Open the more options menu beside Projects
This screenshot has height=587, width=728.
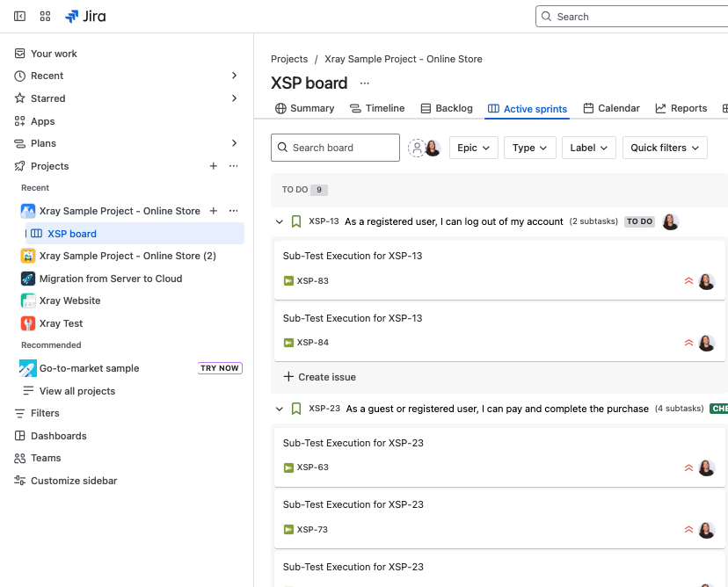(234, 166)
